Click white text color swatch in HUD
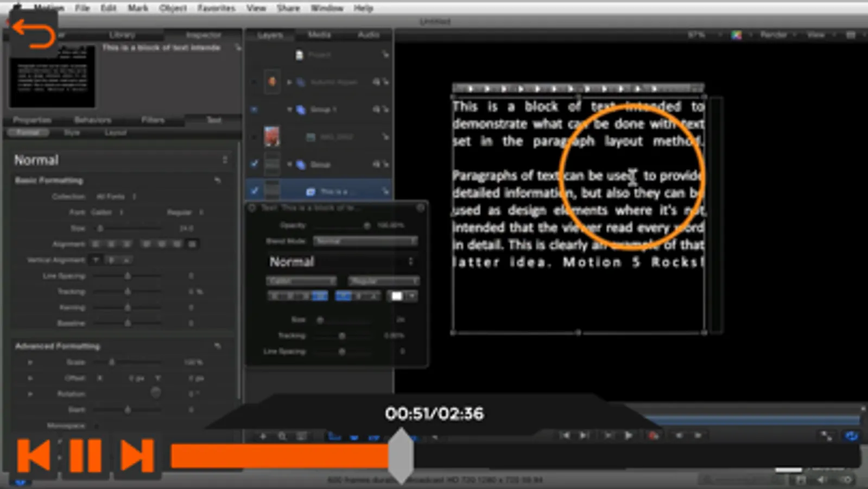This screenshot has height=489, width=868. pyautogui.click(x=397, y=296)
